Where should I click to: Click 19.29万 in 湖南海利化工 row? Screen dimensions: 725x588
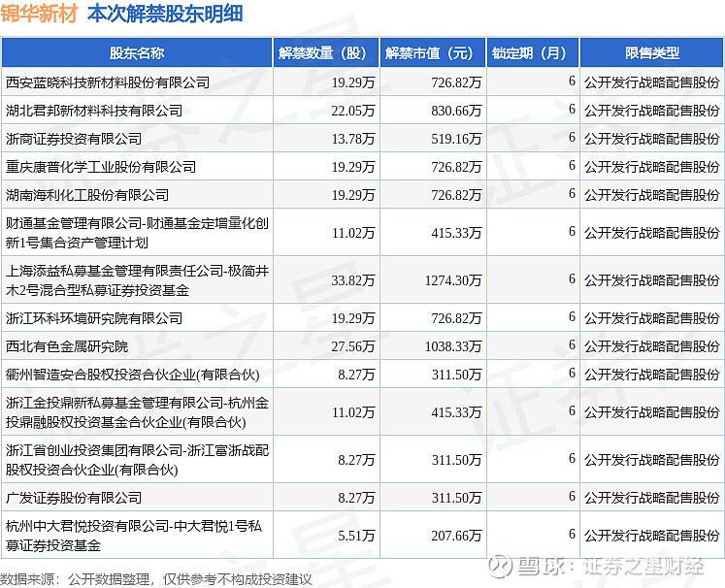pos(352,195)
